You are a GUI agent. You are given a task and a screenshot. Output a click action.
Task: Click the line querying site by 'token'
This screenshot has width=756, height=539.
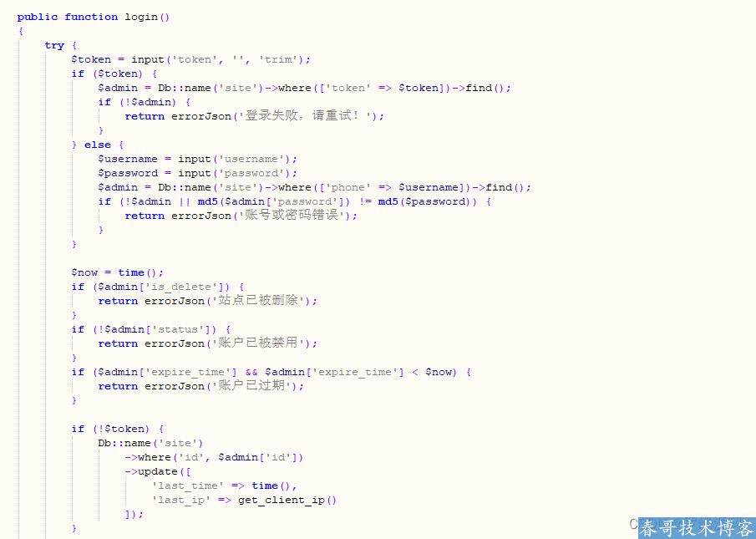[304, 88]
